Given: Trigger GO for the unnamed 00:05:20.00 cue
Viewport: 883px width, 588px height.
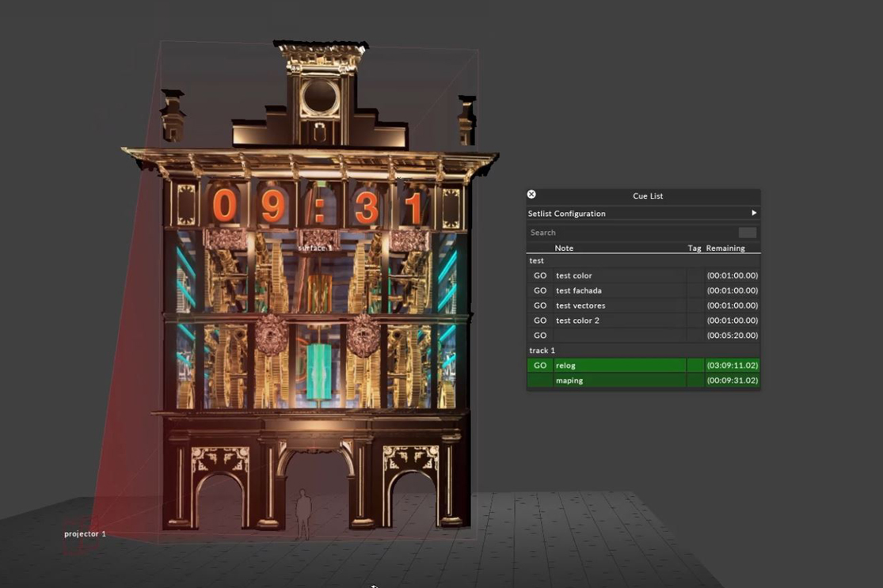Looking at the screenshot, I should (x=540, y=336).
